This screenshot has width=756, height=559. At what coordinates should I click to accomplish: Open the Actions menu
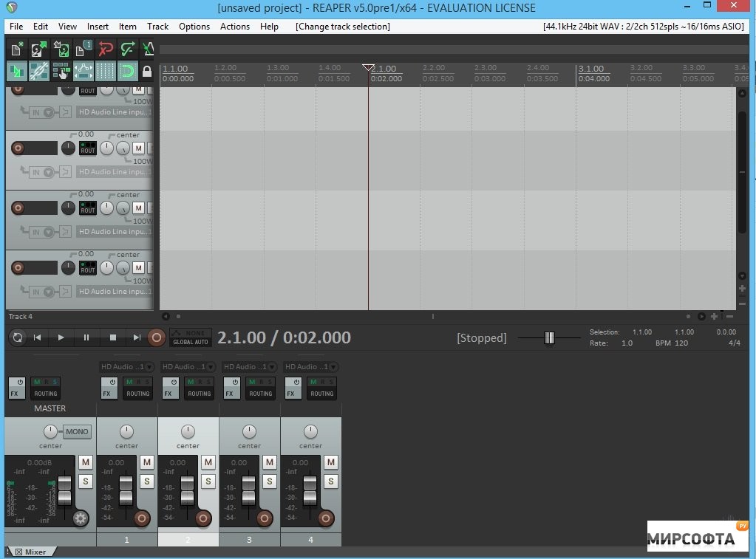235,27
